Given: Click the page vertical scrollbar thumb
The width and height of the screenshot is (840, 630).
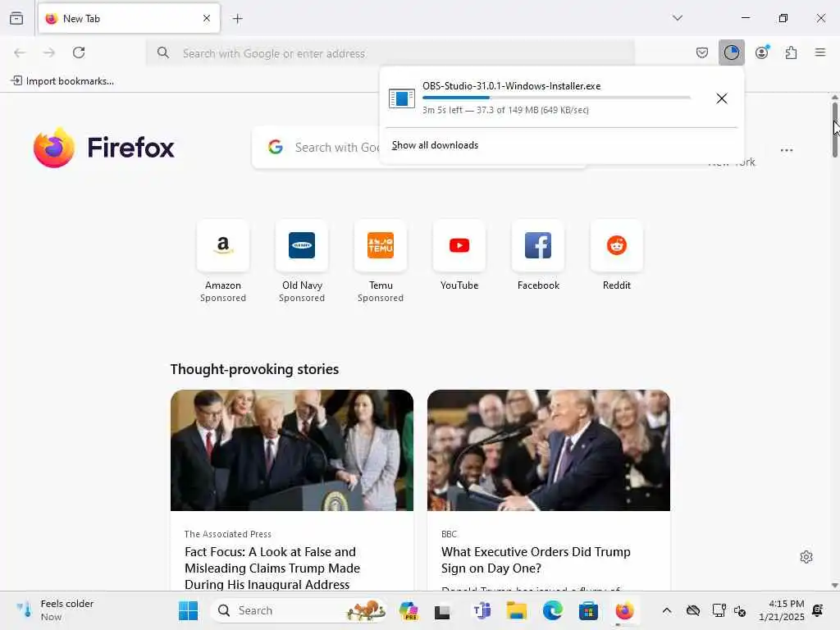Looking at the screenshot, I should (834, 129).
